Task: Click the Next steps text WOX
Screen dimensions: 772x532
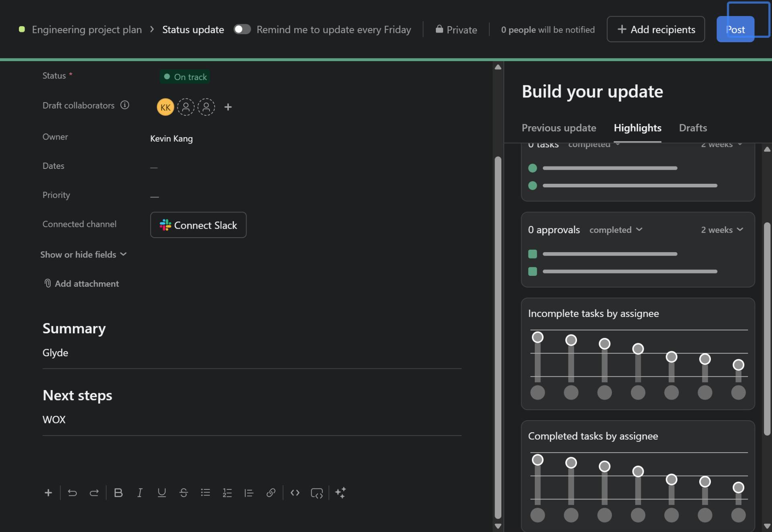Action: point(54,419)
